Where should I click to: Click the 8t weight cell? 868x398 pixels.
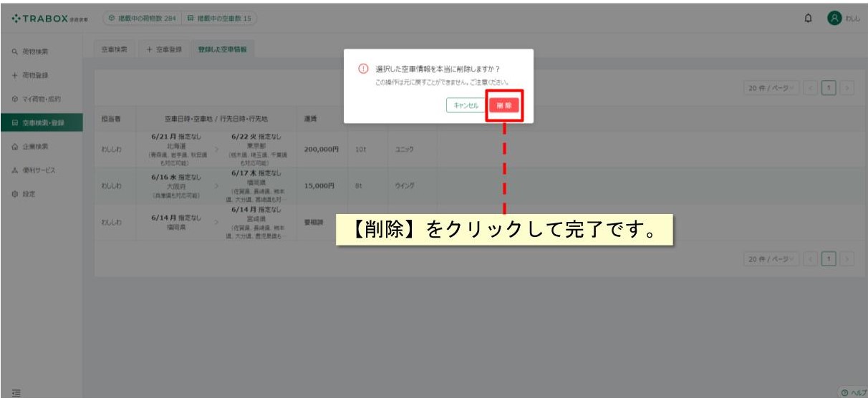(359, 187)
